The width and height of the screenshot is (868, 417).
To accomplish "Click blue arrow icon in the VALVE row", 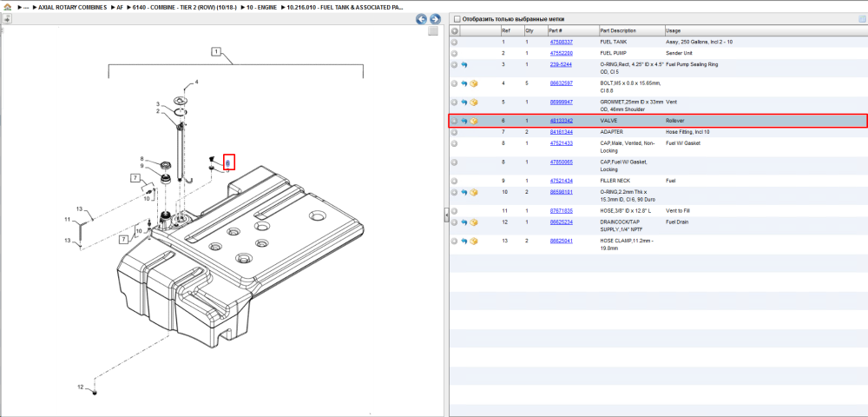I will tap(464, 121).
